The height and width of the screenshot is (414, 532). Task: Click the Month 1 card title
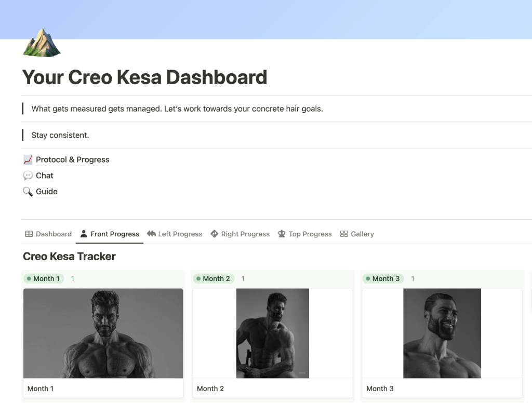coord(41,389)
